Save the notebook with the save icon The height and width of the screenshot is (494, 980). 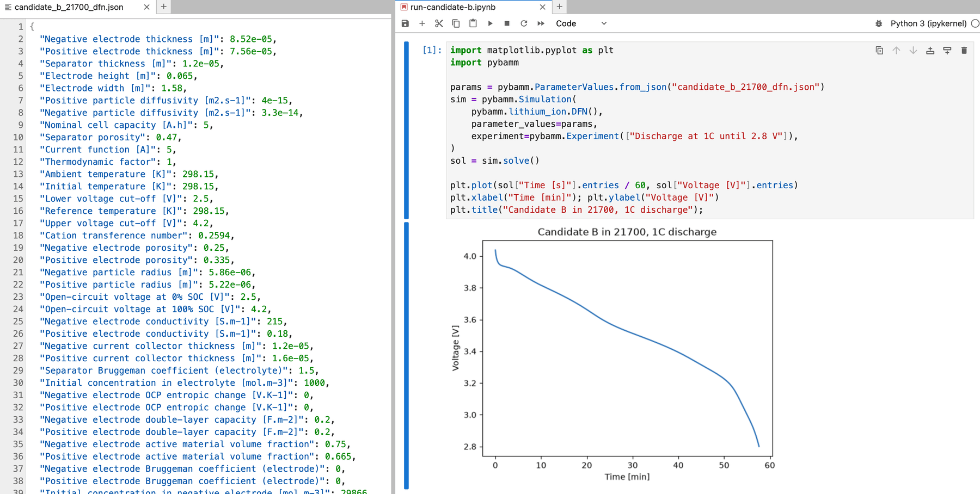pyautogui.click(x=405, y=23)
